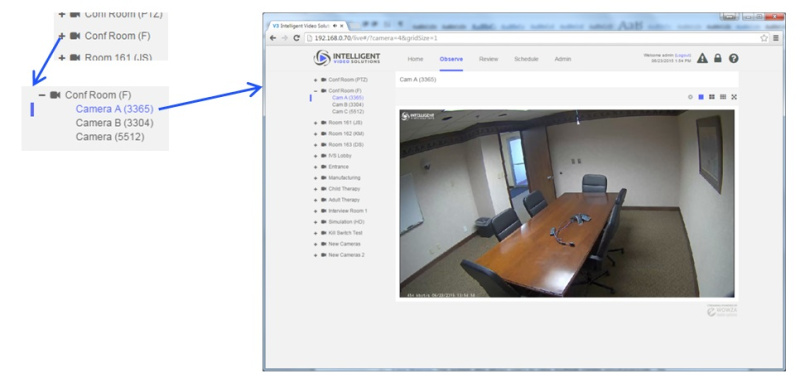Reload the page with the refresh icon
Viewport: 800px width, 383px height.
[296, 38]
